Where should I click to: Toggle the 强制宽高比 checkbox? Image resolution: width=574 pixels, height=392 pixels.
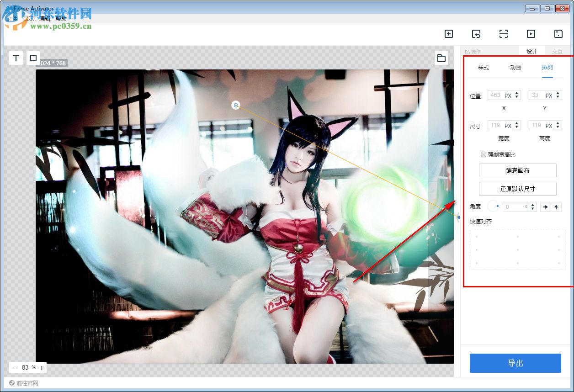484,154
